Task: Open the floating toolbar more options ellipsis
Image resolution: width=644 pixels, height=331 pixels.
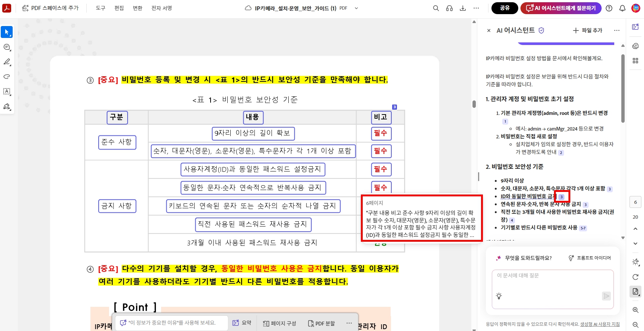Action: (x=349, y=323)
